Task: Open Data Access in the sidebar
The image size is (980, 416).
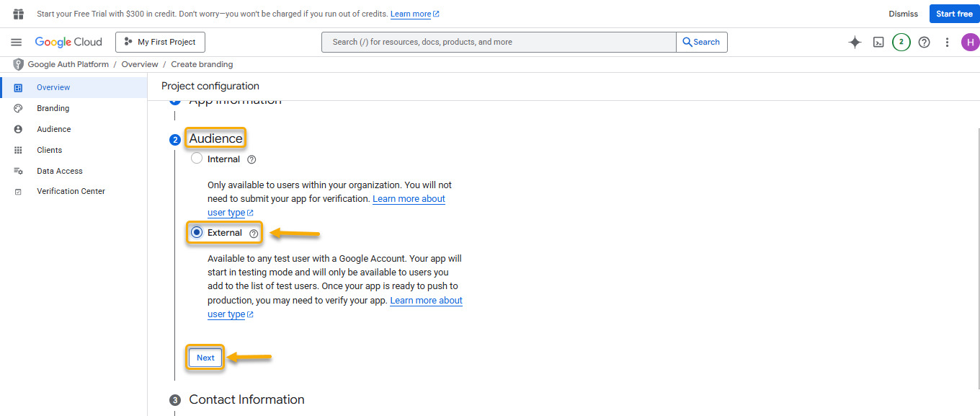Action: tap(60, 171)
